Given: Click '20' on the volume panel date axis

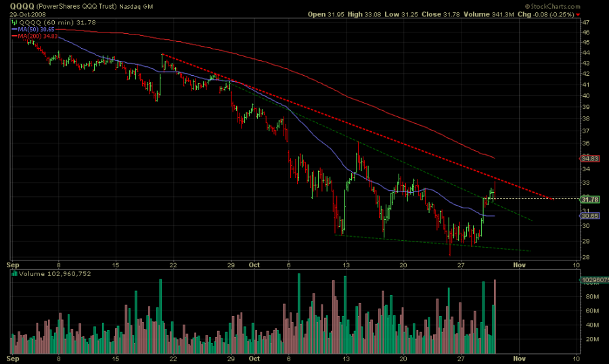Looking at the screenshot, I should 403,359.
